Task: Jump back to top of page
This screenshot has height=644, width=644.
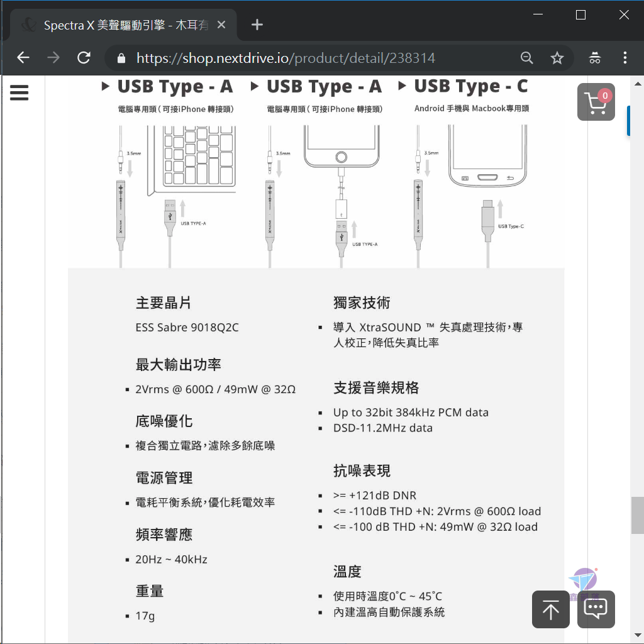Action: [x=550, y=609]
